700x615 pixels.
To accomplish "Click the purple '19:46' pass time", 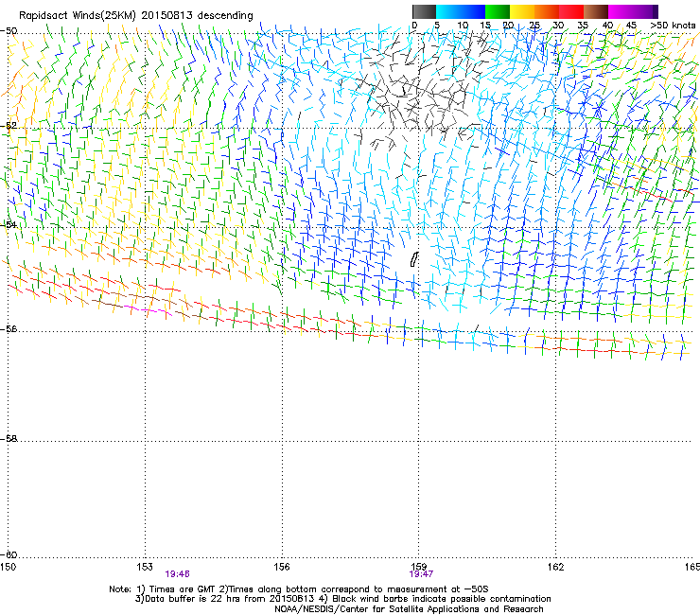I will [x=177, y=574].
